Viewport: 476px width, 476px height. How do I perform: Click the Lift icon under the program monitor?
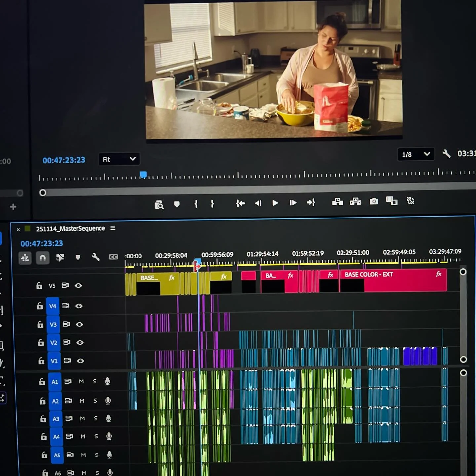(x=337, y=202)
